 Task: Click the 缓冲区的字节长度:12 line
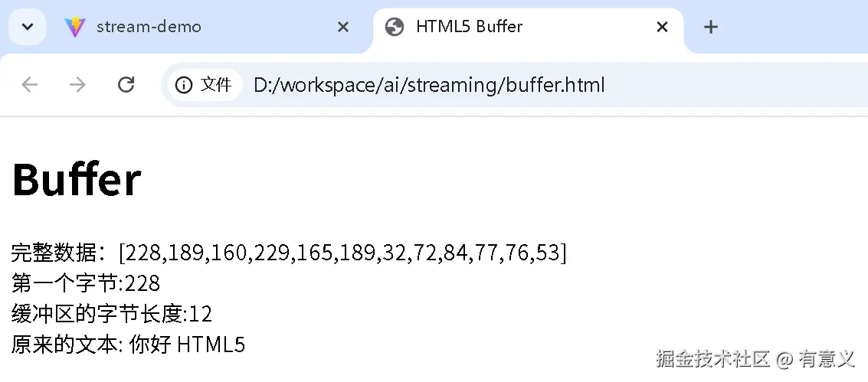112,314
